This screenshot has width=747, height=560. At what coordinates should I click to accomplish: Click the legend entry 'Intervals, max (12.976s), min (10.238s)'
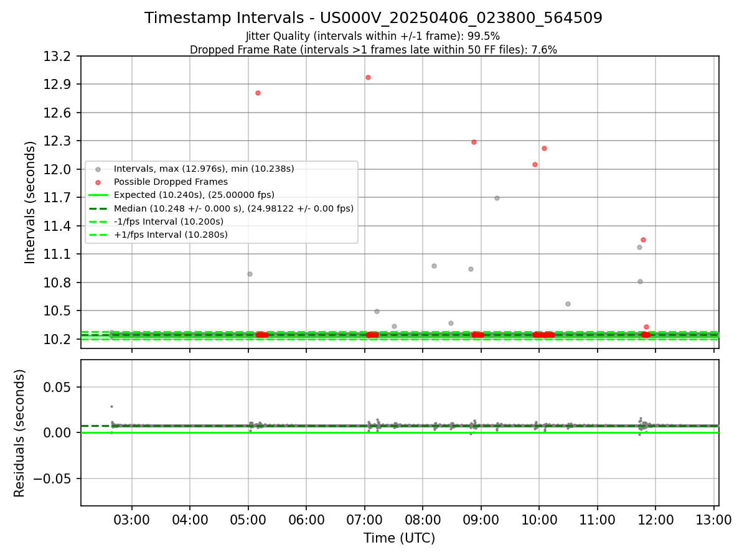click(204, 169)
